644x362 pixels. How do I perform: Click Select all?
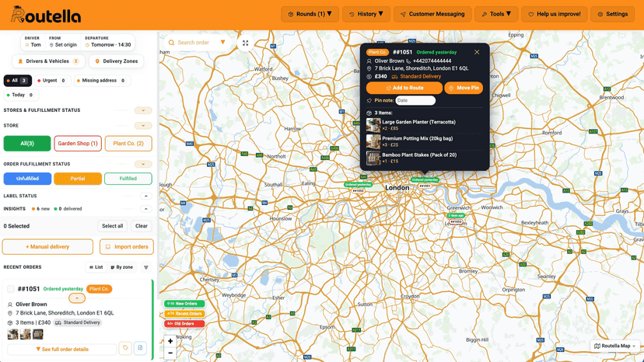click(112, 226)
